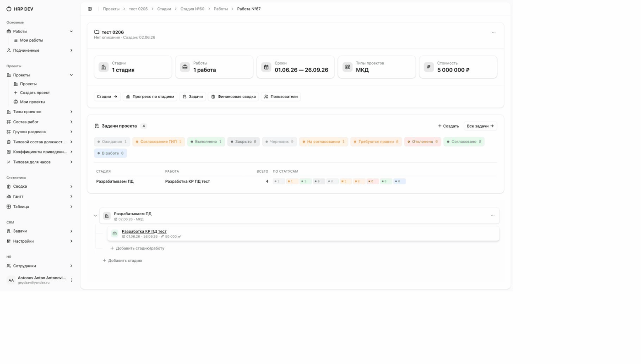Open Коэффициенты приведения sidebar item
The height and width of the screenshot is (364, 641).
click(39, 152)
